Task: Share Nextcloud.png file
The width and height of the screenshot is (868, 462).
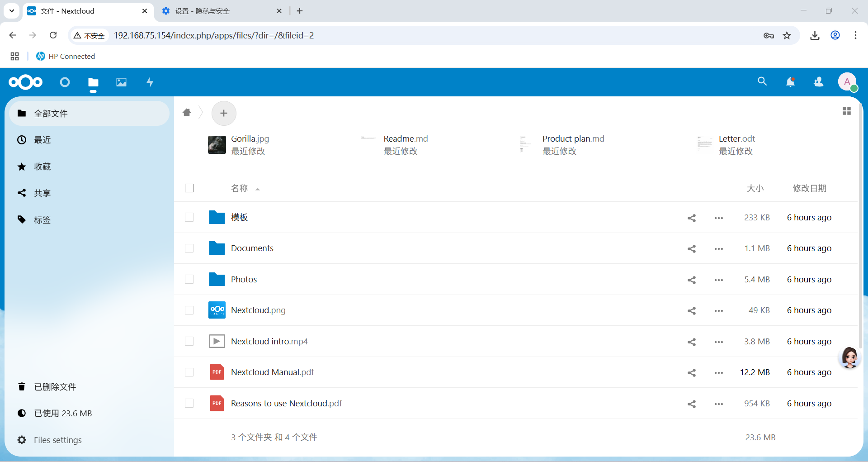Action: point(692,310)
